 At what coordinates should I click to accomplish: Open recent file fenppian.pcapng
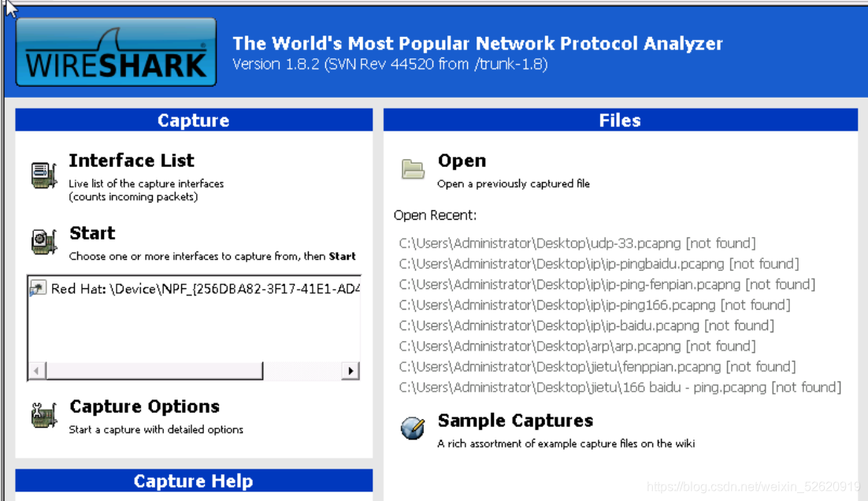click(597, 366)
